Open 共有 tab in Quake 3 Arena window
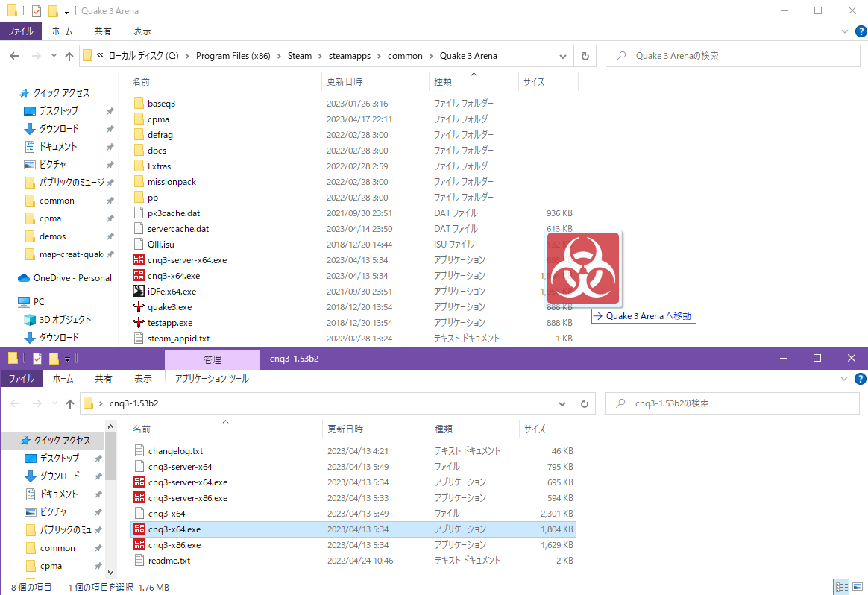Viewport: 868px width, 595px height. pos(102,31)
